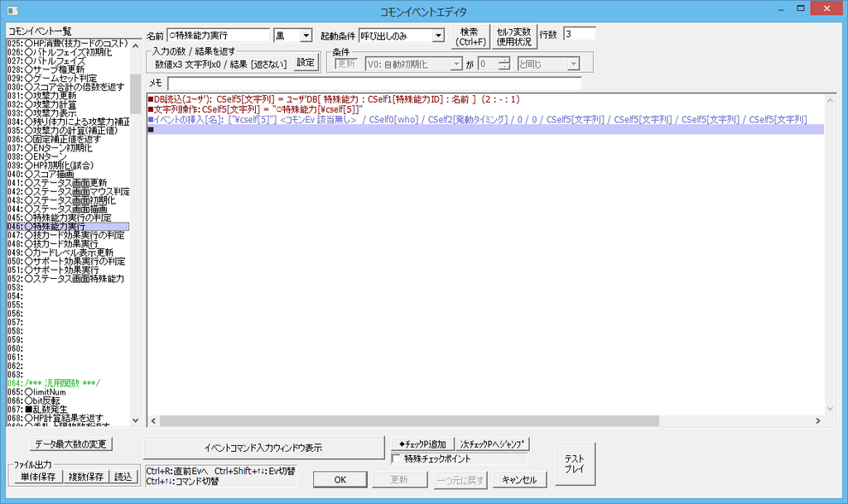
Task: Click the メモ input field
Action: [x=374, y=84]
